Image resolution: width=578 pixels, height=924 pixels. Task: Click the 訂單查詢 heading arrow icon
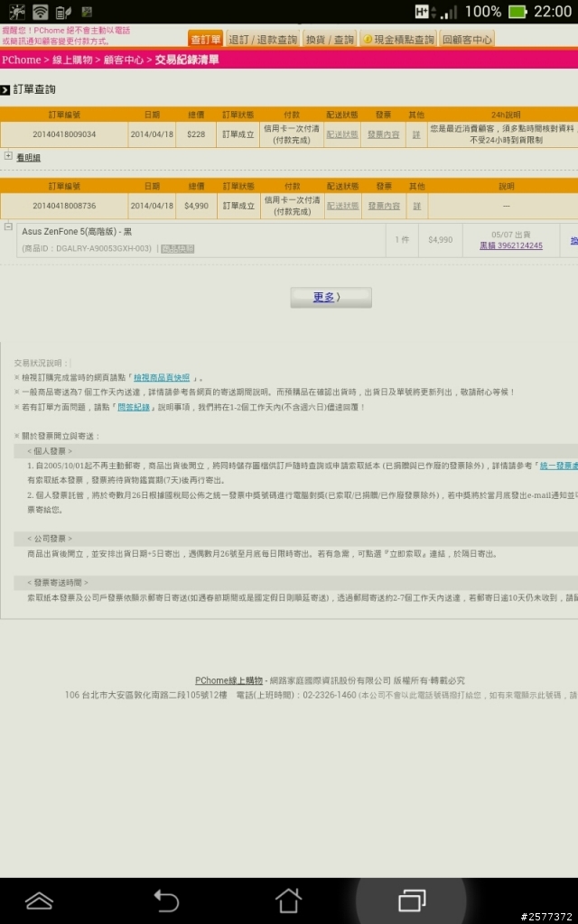click(x=5, y=89)
